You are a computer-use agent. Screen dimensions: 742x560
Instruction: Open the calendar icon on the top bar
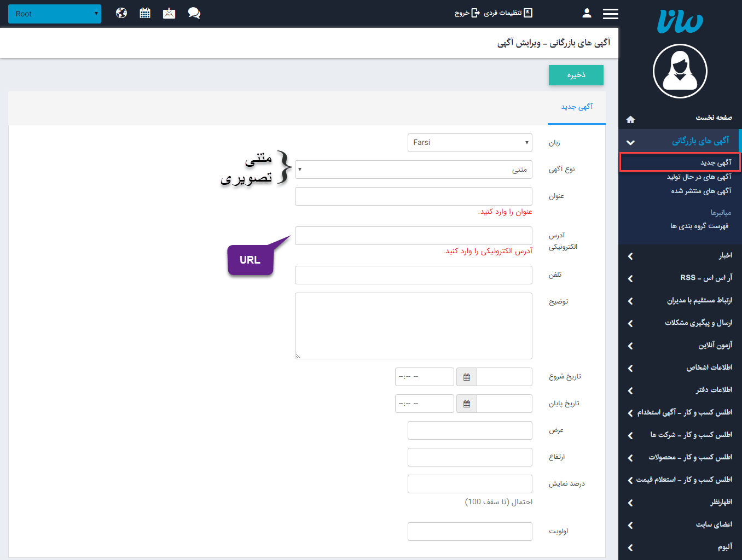[x=145, y=13]
